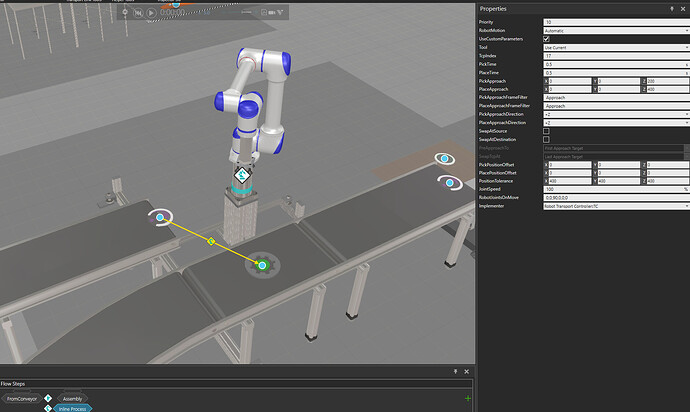Click the simulation reset button

(x=138, y=13)
